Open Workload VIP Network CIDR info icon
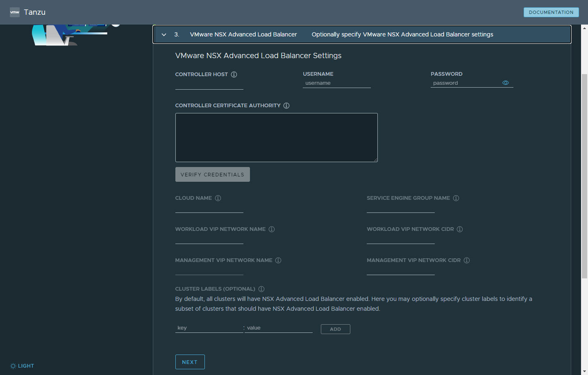This screenshot has height=375, width=588. (x=460, y=229)
